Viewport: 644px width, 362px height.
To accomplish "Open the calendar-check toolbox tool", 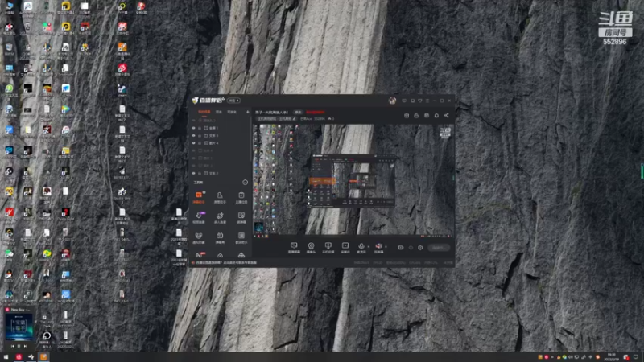I will coord(241,197).
